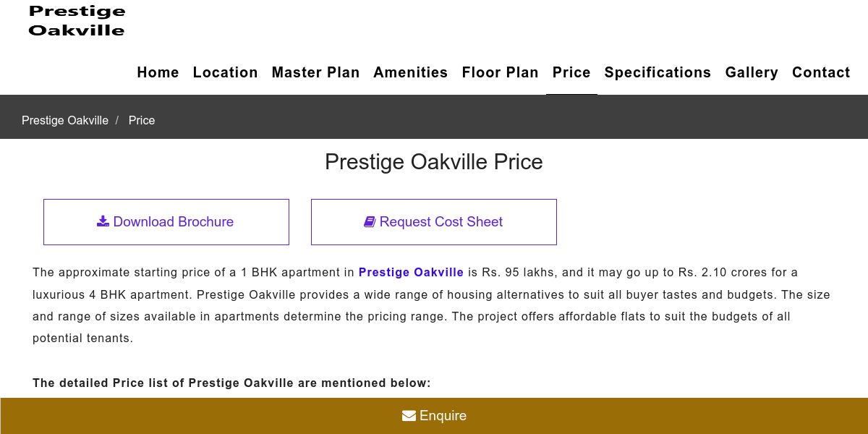
Task: Go to the Contact page
Action: pyautogui.click(x=821, y=72)
